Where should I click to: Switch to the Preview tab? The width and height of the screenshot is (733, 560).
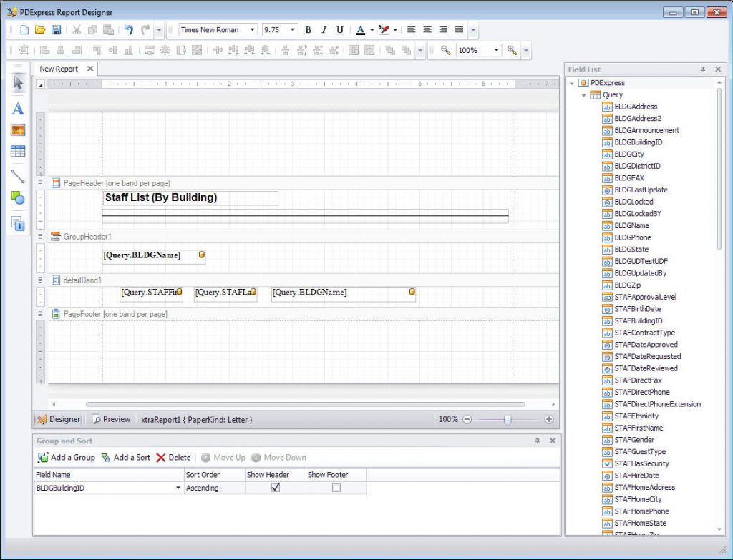pyautogui.click(x=111, y=419)
